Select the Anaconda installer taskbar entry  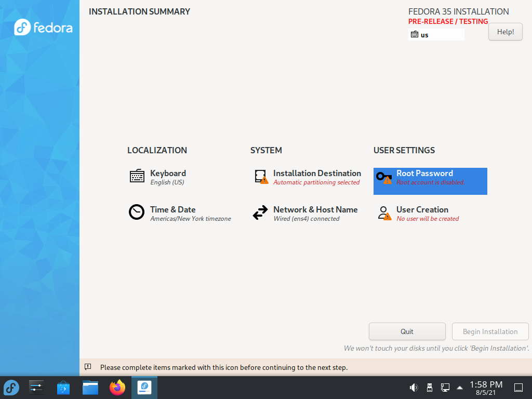click(144, 388)
